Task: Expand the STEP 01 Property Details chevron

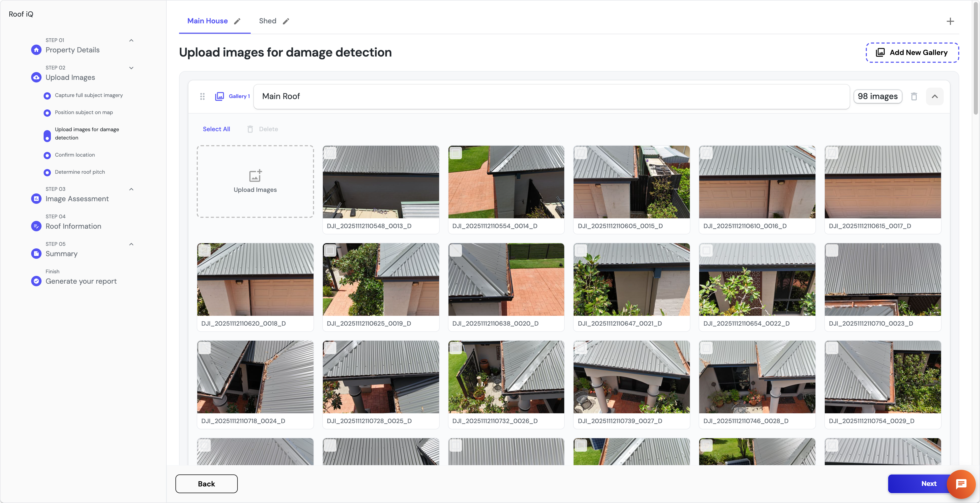Action: [131, 40]
